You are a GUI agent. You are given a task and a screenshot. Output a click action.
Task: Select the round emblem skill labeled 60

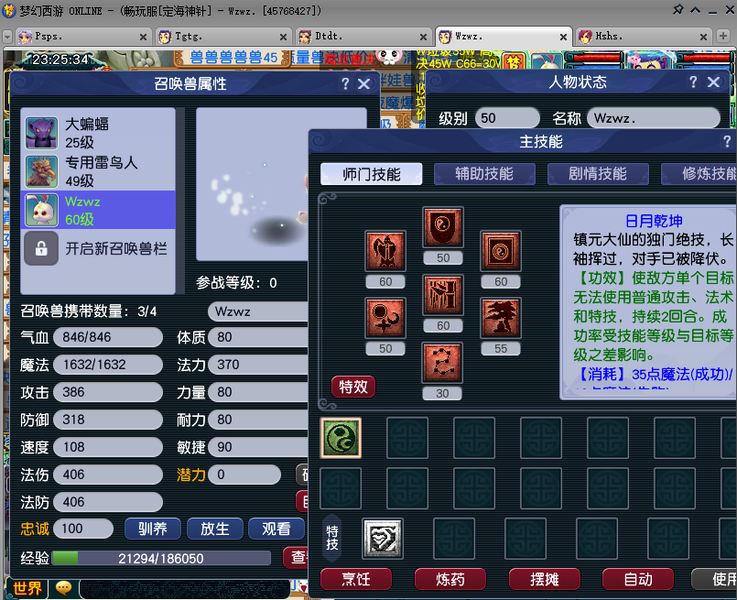(x=501, y=251)
